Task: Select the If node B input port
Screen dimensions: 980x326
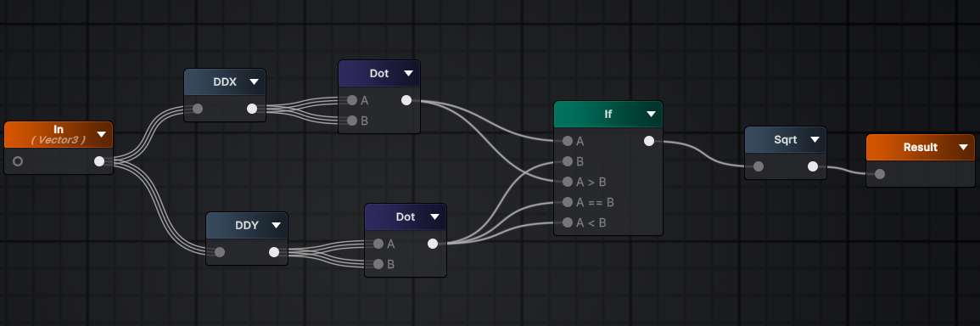Action: point(568,161)
